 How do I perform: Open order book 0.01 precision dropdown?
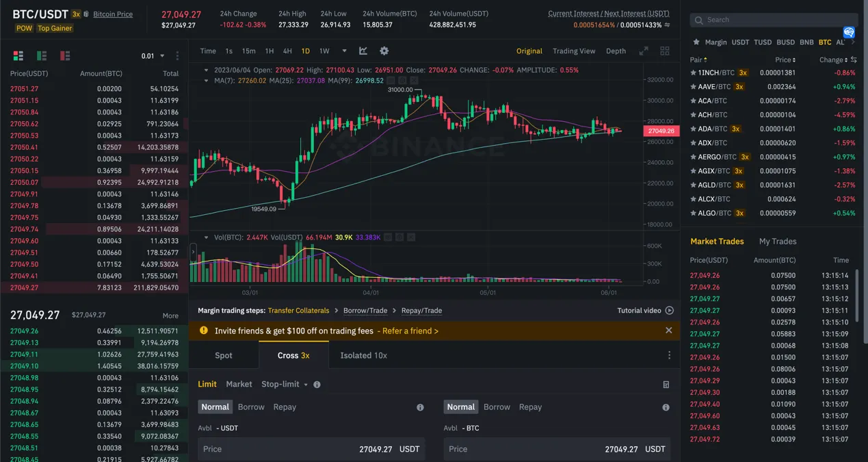(x=153, y=56)
